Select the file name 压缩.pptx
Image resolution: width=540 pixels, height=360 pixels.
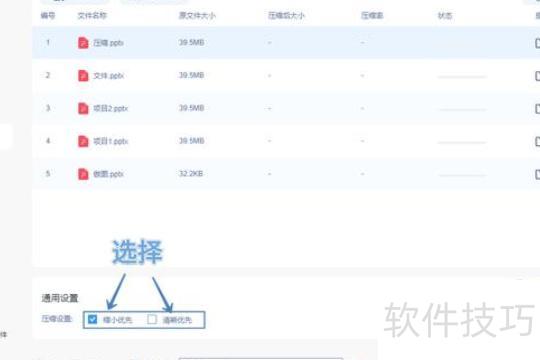108,43
